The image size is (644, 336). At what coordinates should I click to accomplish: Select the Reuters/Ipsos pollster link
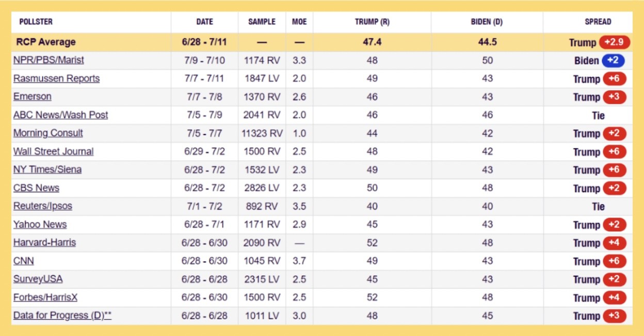pyautogui.click(x=43, y=206)
